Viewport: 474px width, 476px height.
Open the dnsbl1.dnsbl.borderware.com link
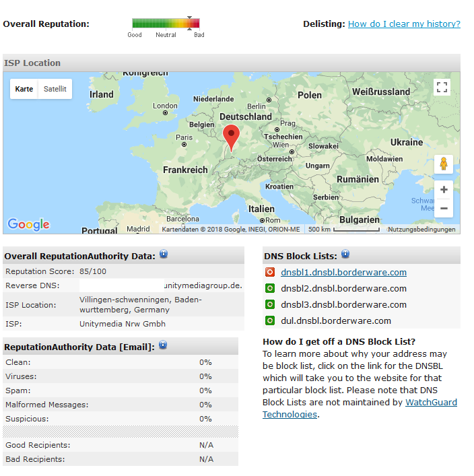click(343, 273)
